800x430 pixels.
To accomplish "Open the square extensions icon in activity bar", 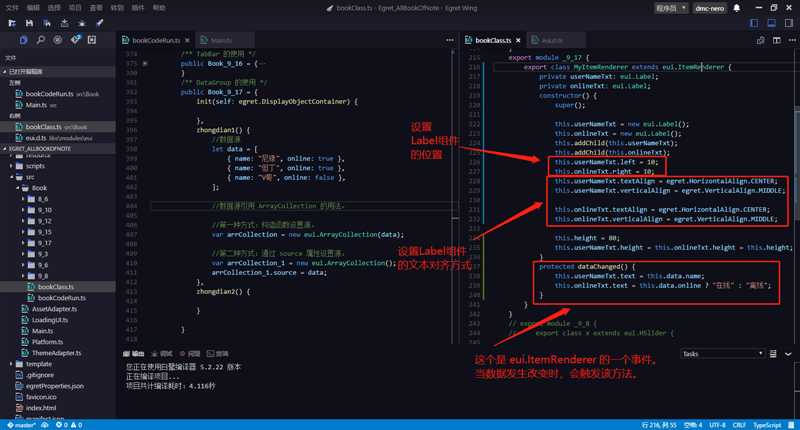I will click(x=92, y=40).
